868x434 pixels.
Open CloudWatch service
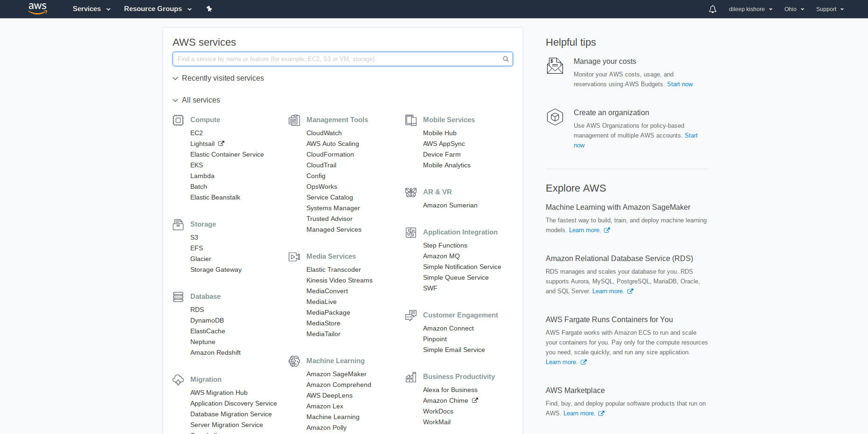point(324,133)
